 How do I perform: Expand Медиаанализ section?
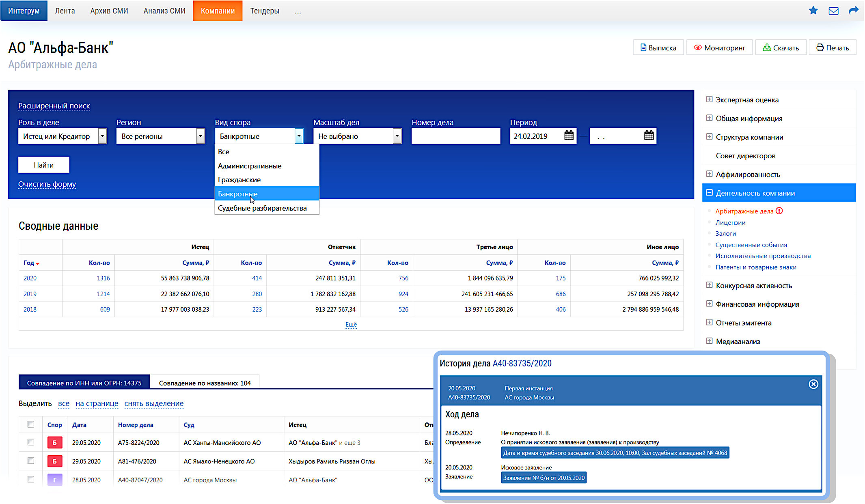[x=709, y=341]
